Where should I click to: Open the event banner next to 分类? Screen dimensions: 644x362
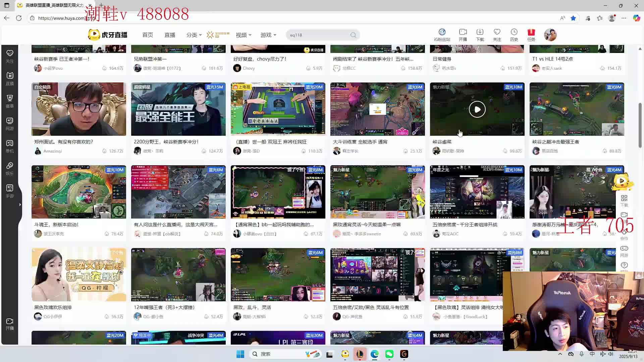[218, 35]
